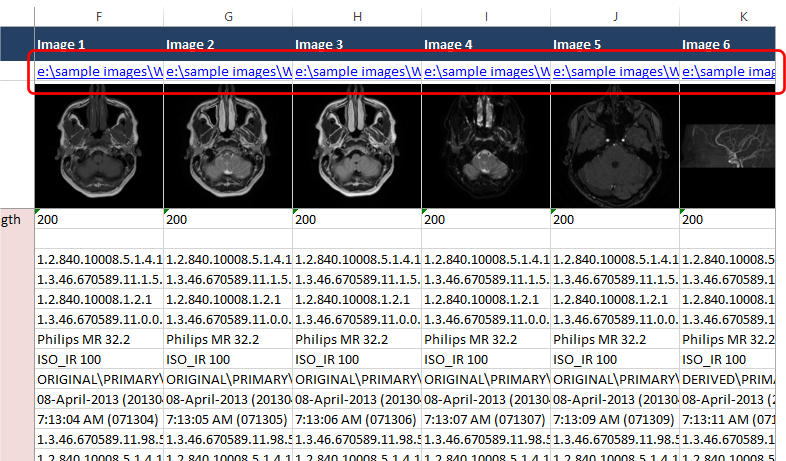Click the Image 5 scan thumbnail
The width and height of the screenshot is (786, 461).
coord(615,150)
